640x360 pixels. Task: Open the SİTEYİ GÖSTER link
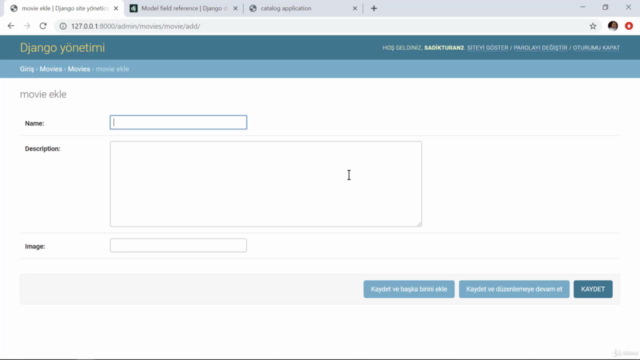click(x=488, y=48)
